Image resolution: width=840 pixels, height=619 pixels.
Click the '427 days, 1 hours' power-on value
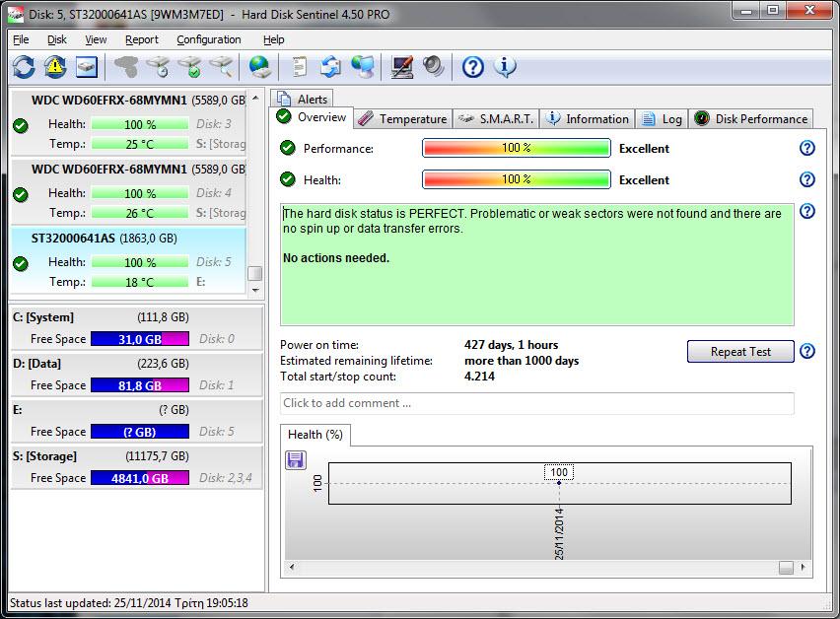click(511, 345)
